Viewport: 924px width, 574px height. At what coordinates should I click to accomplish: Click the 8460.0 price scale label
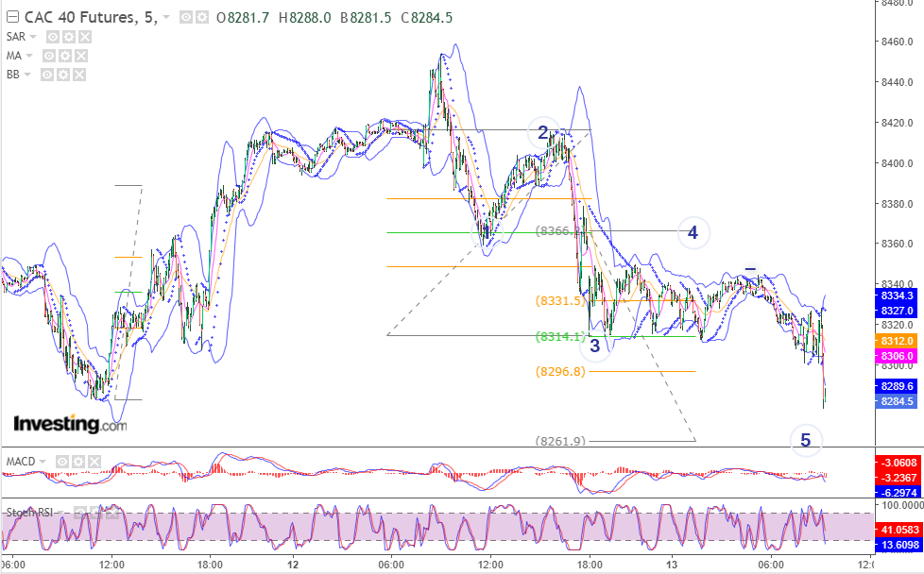(897, 42)
